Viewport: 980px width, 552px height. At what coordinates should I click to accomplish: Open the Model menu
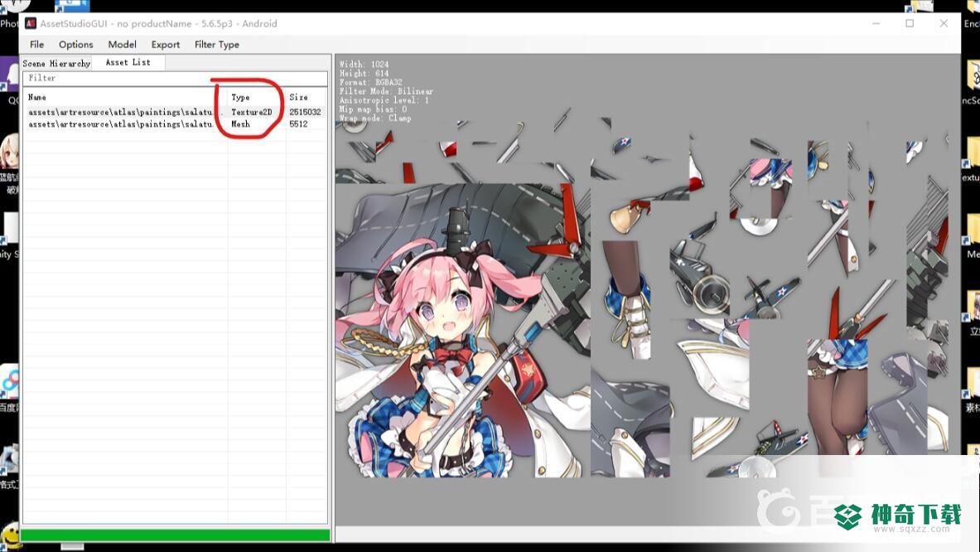pyautogui.click(x=122, y=45)
